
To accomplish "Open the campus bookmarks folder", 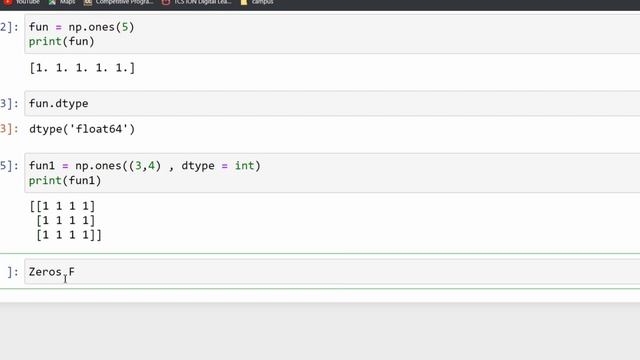I will tap(257, 2).
